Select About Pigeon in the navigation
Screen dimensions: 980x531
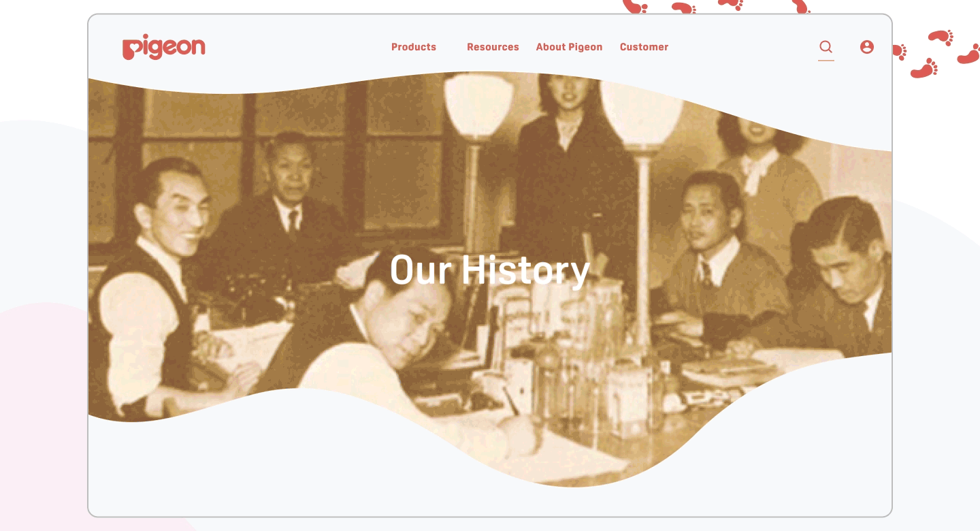[x=569, y=47]
